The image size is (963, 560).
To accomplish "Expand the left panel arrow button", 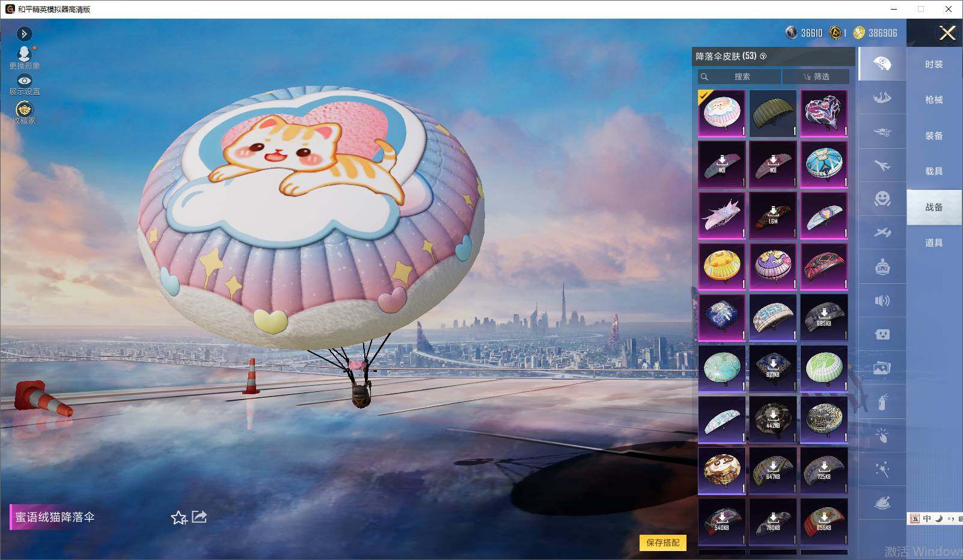I will 24,34.
